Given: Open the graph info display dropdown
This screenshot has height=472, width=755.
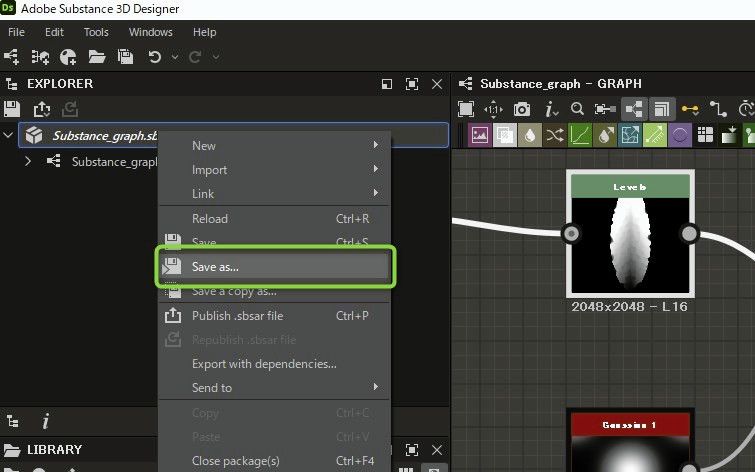Looking at the screenshot, I should [x=551, y=109].
